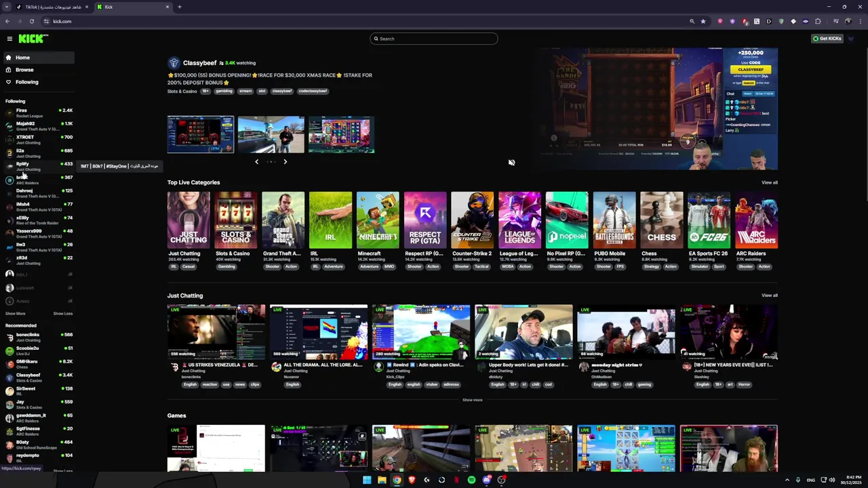Open recommended channel SirSweet
Viewport: 868px width, 488px height.
[x=37, y=391]
